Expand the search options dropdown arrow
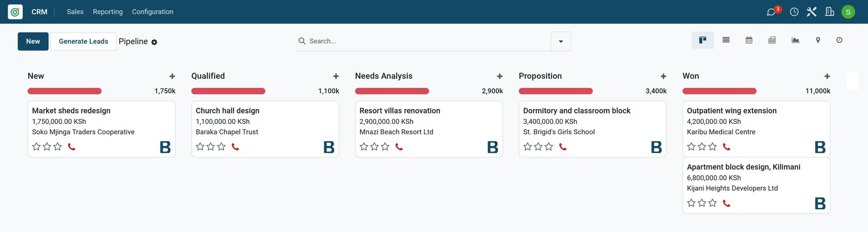This screenshot has height=232, width=868. tap(561, 41)
